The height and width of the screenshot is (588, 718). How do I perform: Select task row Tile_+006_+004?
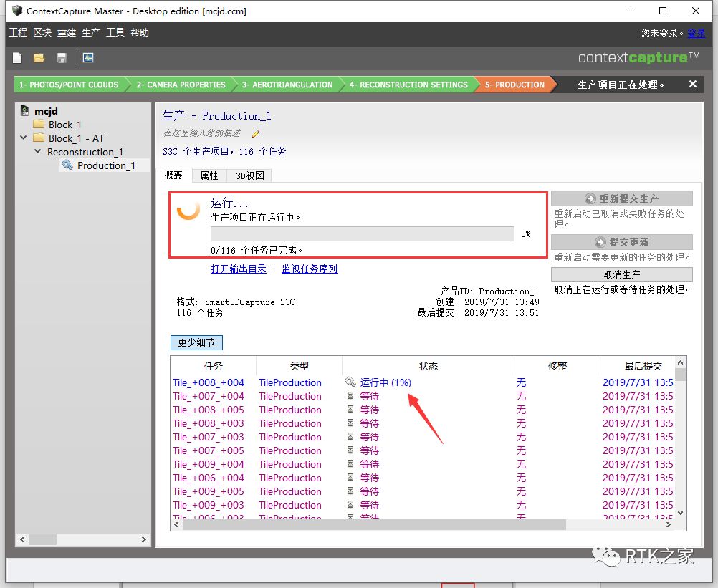(423, 478)
